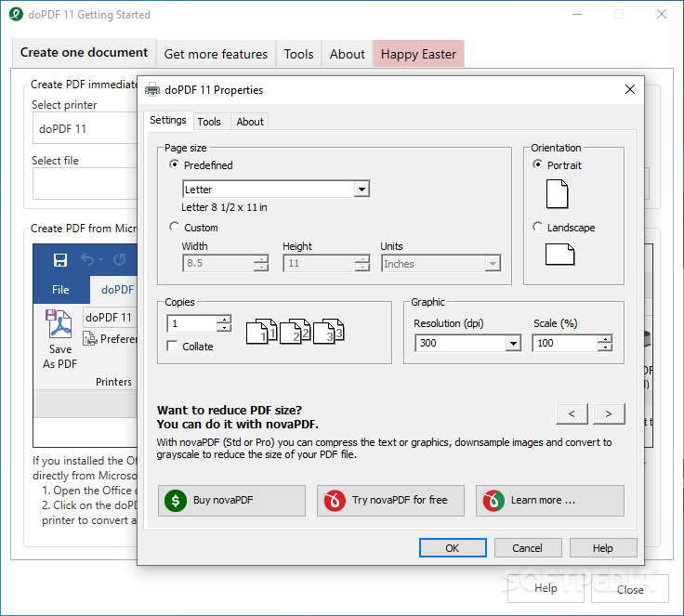Show previous tip with left arrow button

point(572,413)
